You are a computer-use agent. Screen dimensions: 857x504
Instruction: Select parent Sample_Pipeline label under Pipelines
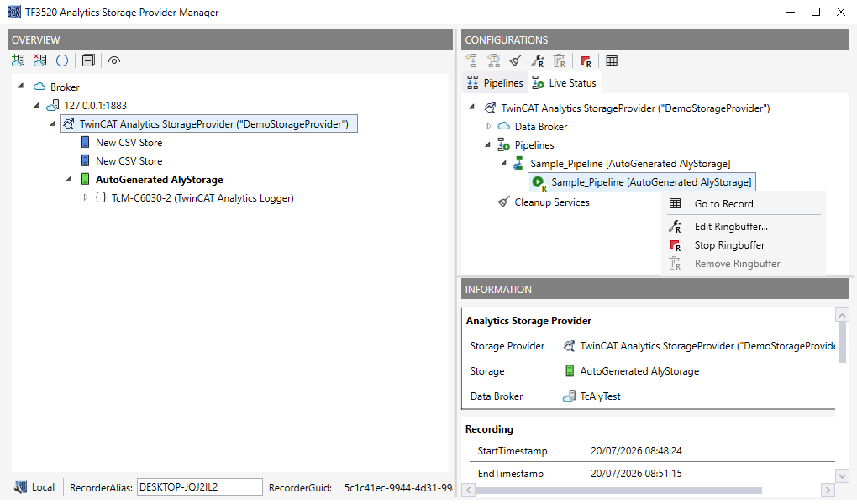point(630,164)
